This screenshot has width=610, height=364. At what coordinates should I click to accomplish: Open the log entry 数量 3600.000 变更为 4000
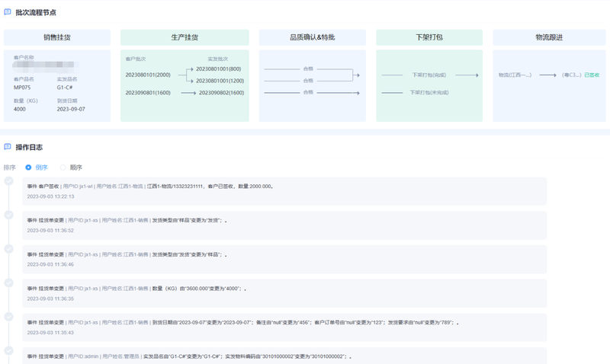pos(284,293)
